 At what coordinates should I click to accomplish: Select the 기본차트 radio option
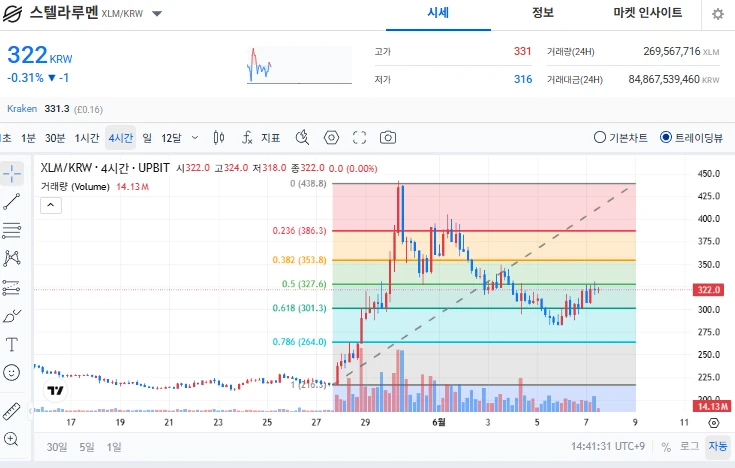[x=621, y=138]
